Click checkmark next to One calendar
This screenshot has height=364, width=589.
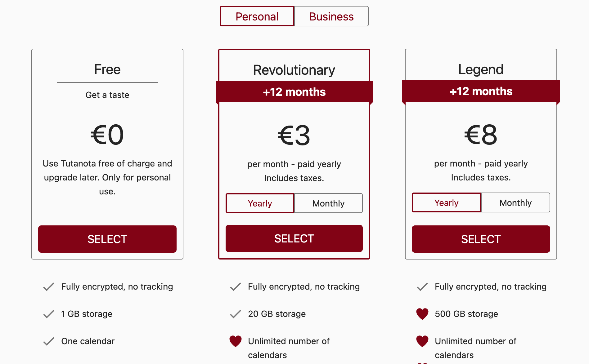coord(49,341)
